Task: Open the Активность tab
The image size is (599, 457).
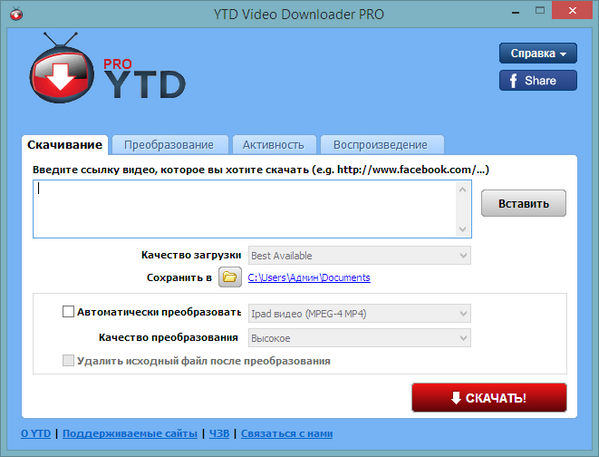Action: click(274, 145)
